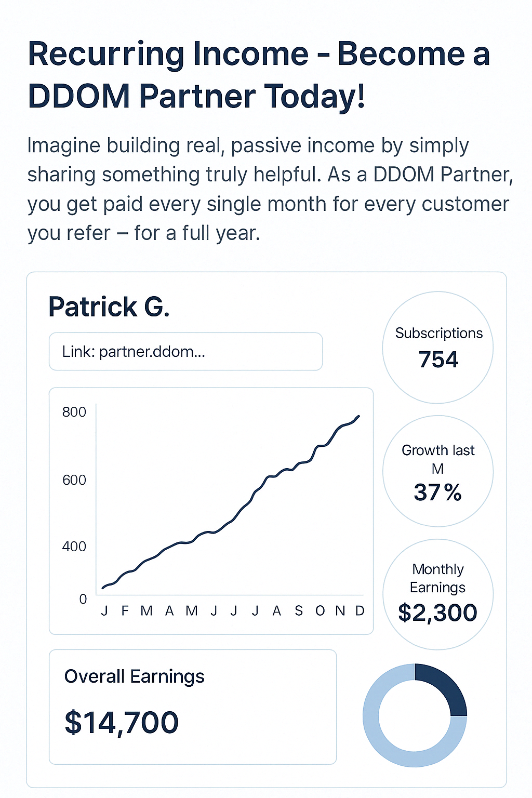
Task: Click the partner link input field
Action: click(185, 352)
